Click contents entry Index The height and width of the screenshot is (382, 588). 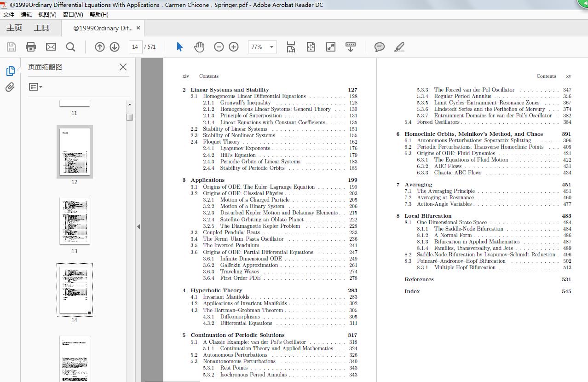[x=412, y=291]
